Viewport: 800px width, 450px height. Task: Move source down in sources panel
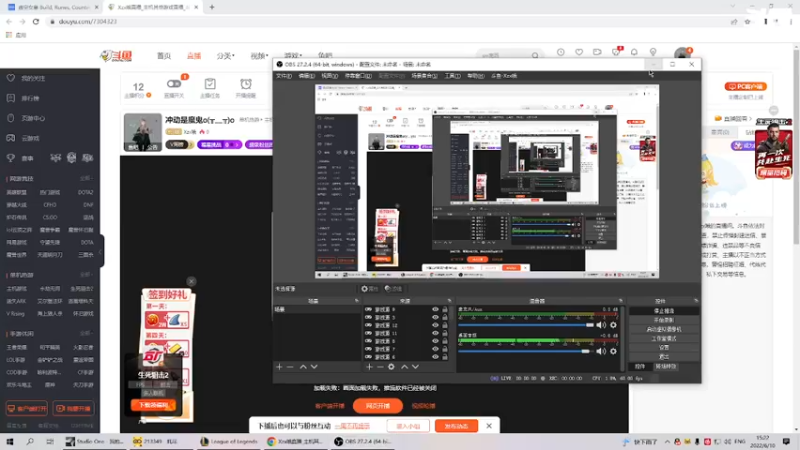point(415,367)
